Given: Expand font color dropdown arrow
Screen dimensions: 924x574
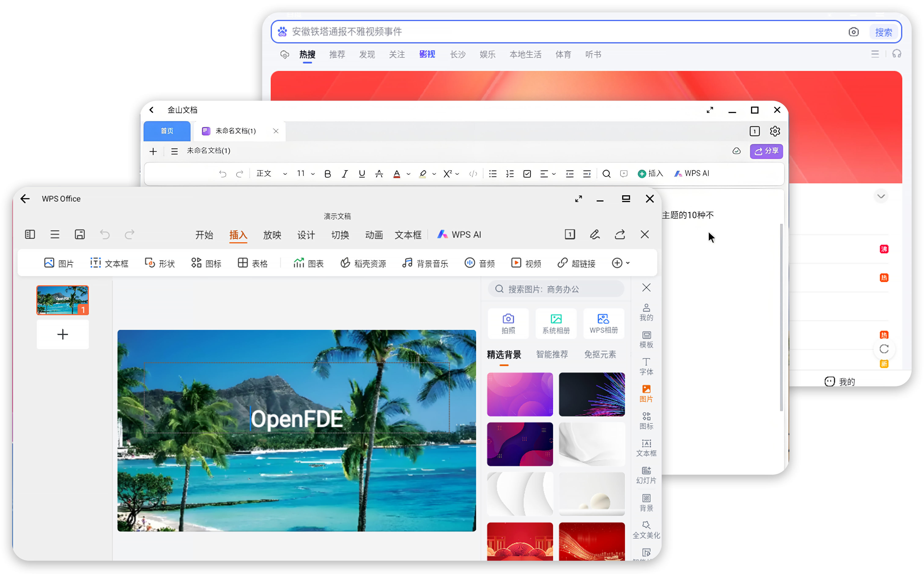Looking at the screenshot, I should (409, 174).
